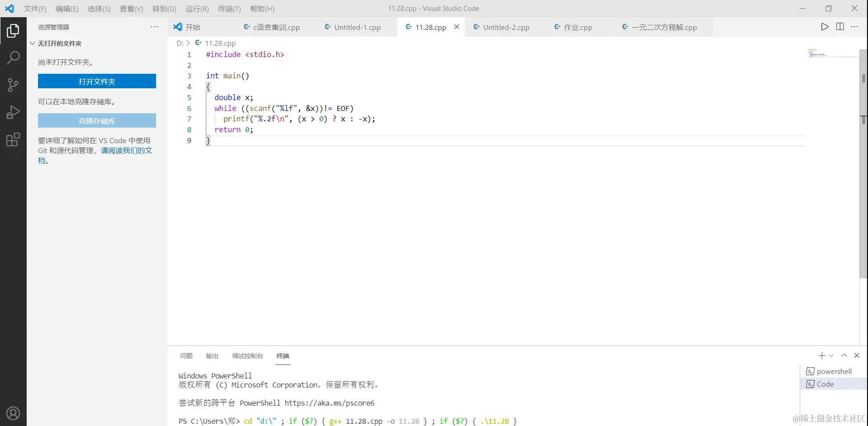Screen dimensions: 868x426
Task: Open the Source Control view
Action: [14, 85]
